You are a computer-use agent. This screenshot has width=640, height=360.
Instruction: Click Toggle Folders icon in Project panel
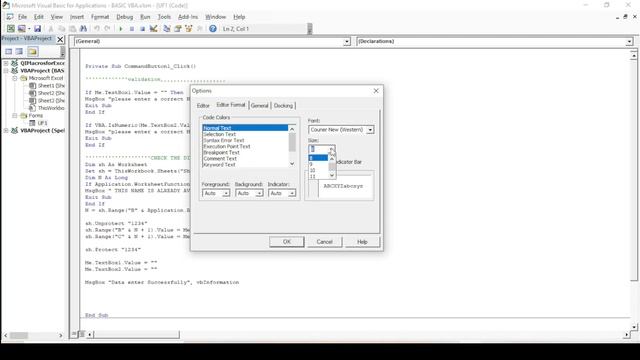33,51
